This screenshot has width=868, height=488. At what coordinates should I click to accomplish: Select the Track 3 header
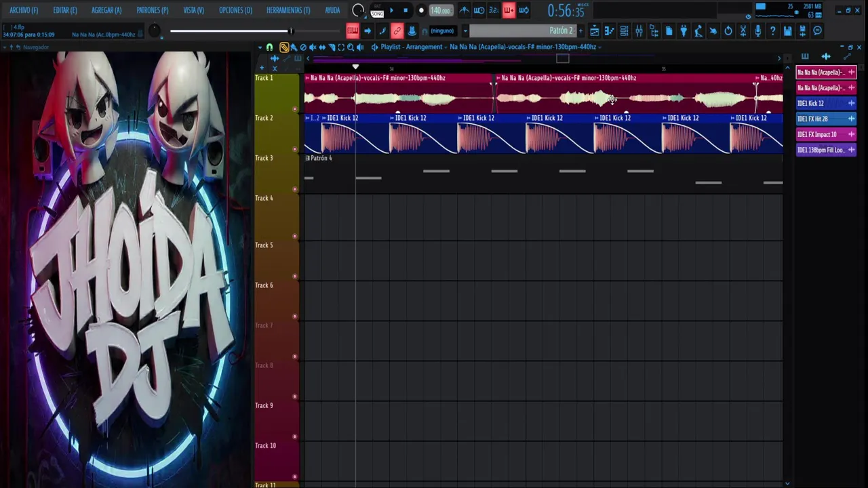point(277,174)
